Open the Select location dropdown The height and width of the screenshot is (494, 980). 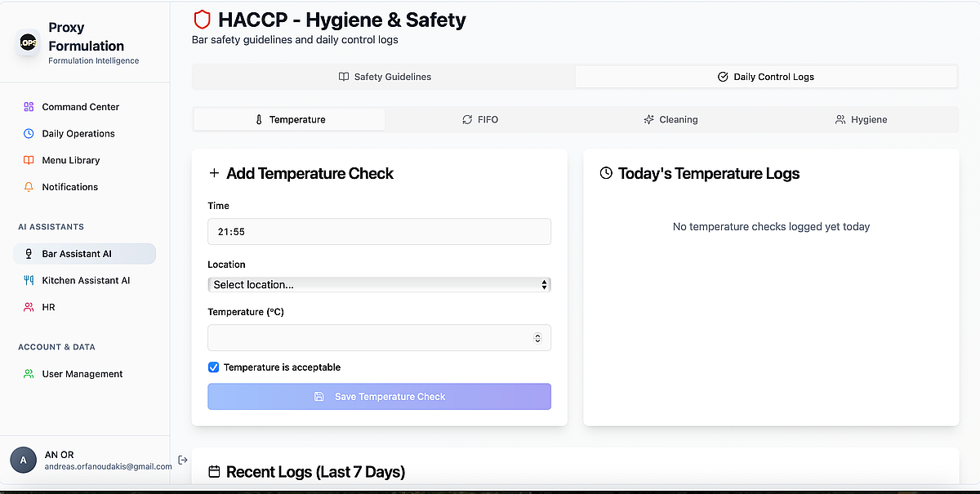coord(379,285)
